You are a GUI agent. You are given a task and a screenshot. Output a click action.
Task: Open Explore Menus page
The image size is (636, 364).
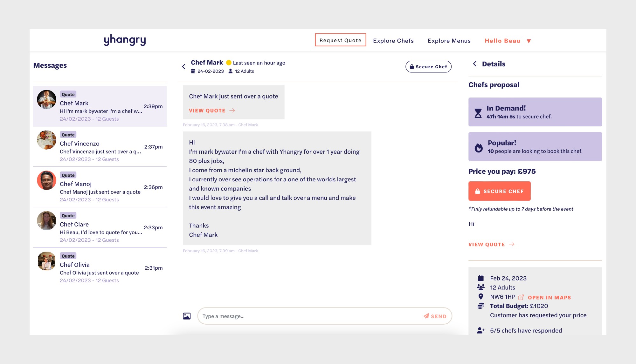pyautogui.click(x=449, y=41)
